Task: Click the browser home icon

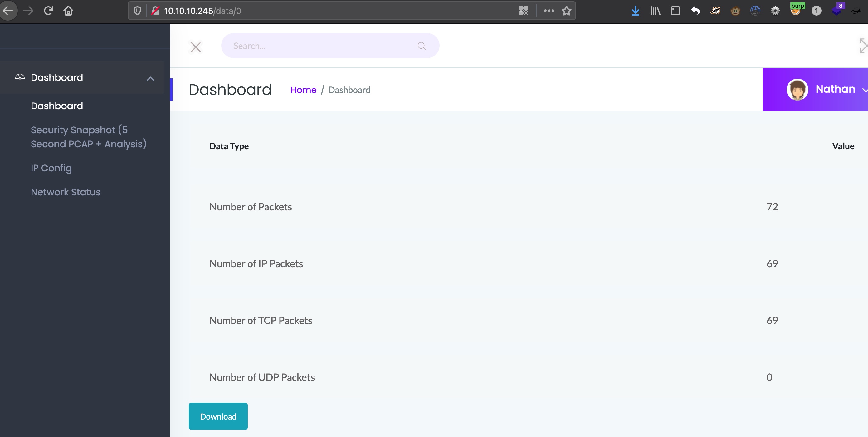Action: 68,11
